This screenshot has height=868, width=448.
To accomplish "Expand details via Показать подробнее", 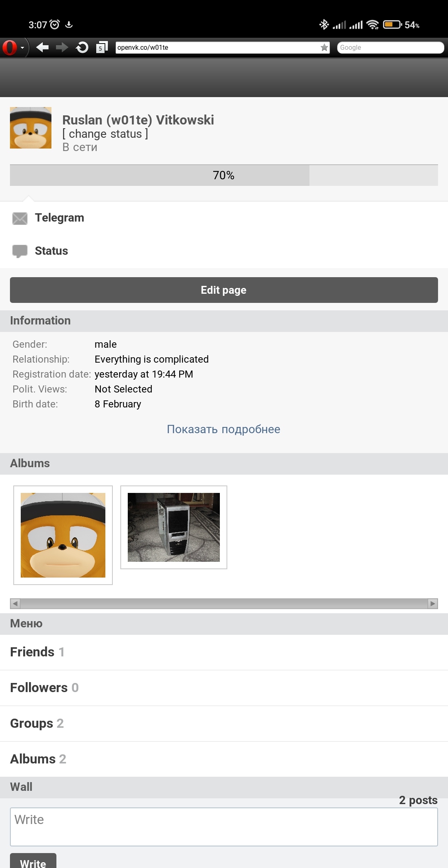I will point(224,429).
